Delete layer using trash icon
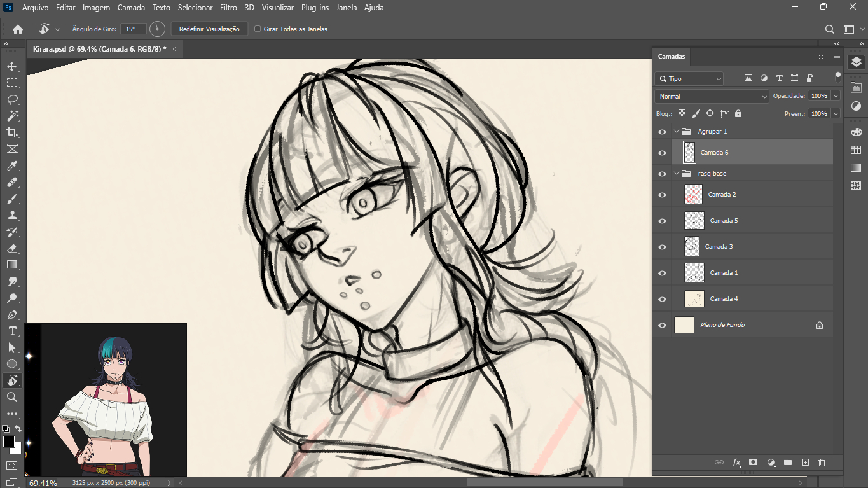Screen dimensions: 868x488 coord(822,463)
